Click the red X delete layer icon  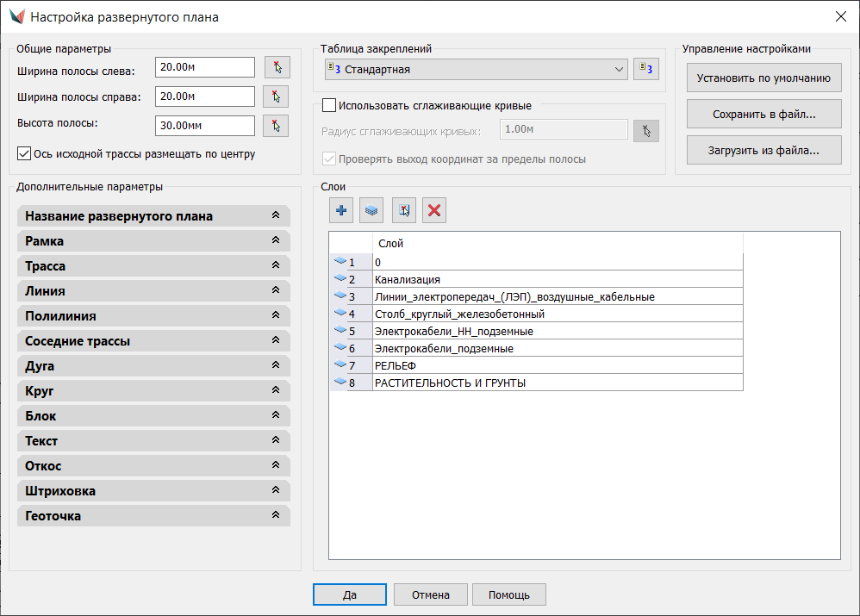(434, 210)
